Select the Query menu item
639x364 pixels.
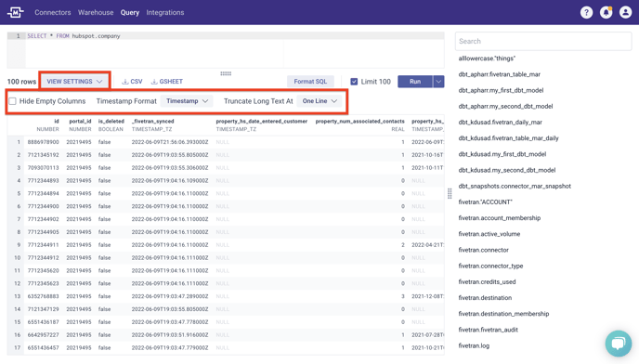(130, 13)
